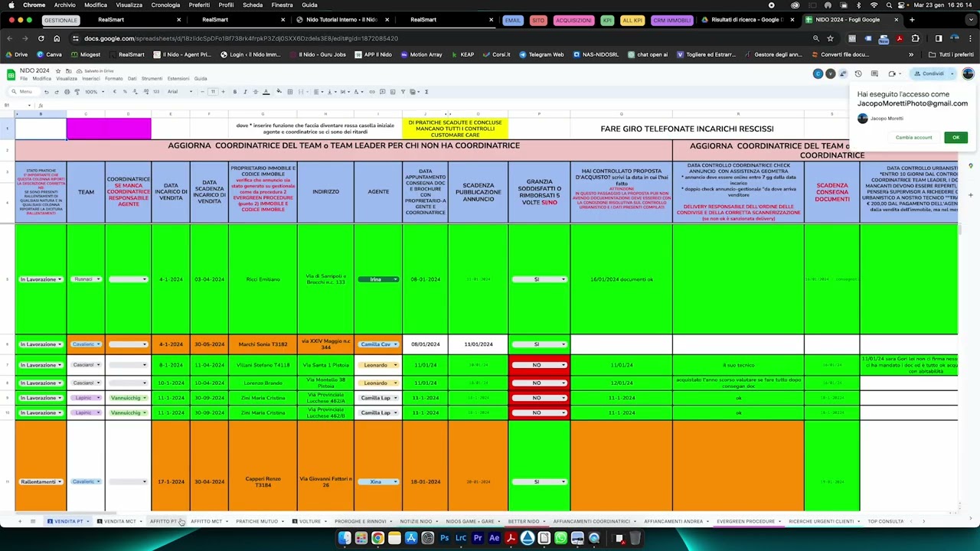Open the Rallentamenti status dropdown for Capperi Renzo

tap(41, 481)
